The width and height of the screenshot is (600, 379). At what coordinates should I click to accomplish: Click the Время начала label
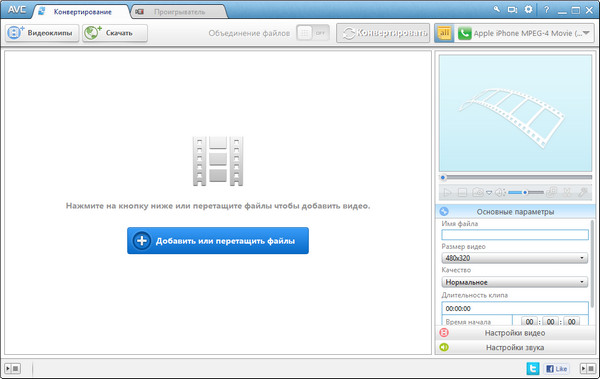click(x=468, y=322)
